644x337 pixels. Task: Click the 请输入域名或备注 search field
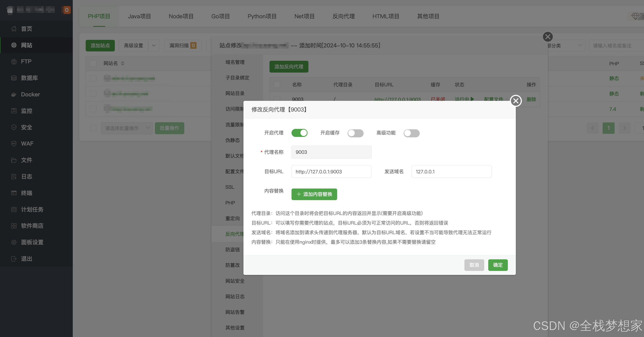(616, 45)
